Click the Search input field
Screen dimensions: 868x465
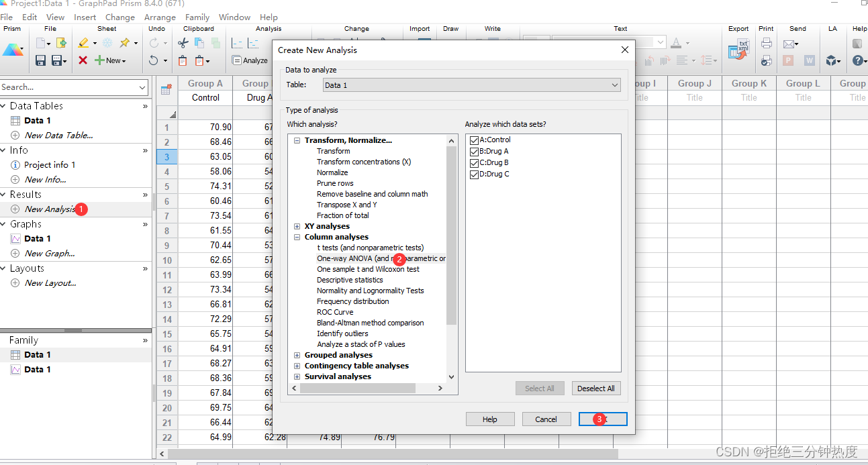(68, 87)
